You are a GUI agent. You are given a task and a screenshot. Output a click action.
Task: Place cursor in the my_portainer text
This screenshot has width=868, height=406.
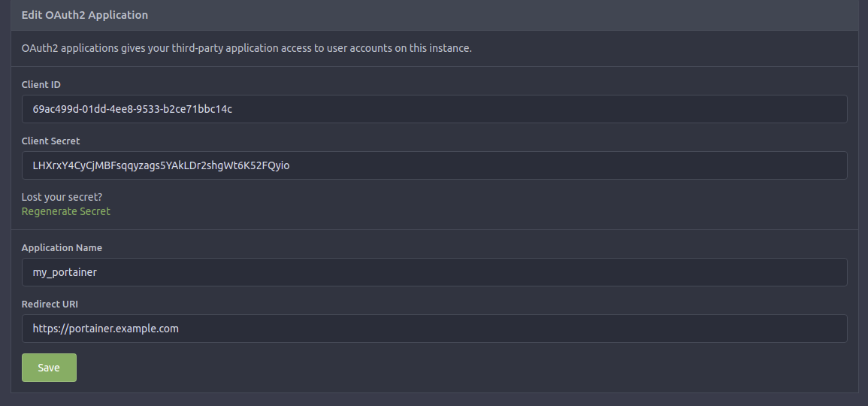tap(65, 272)
